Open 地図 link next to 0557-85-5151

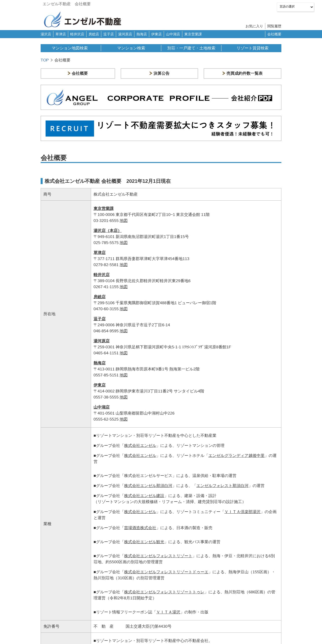[124, 375]
